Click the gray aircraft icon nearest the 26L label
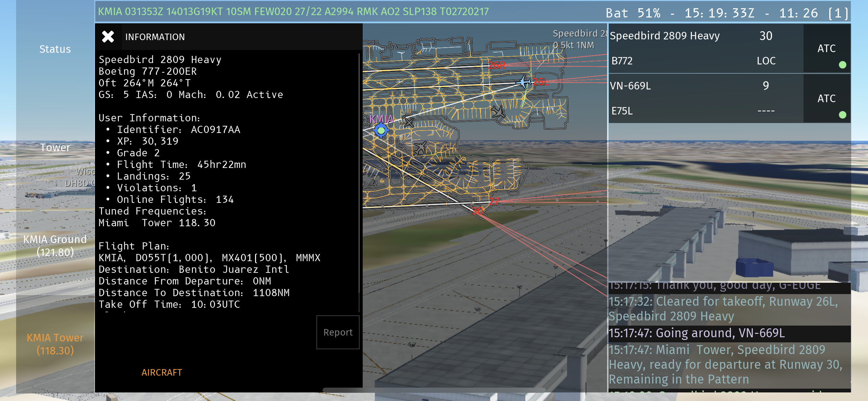The image size is (868, 401). coord(498,112)
